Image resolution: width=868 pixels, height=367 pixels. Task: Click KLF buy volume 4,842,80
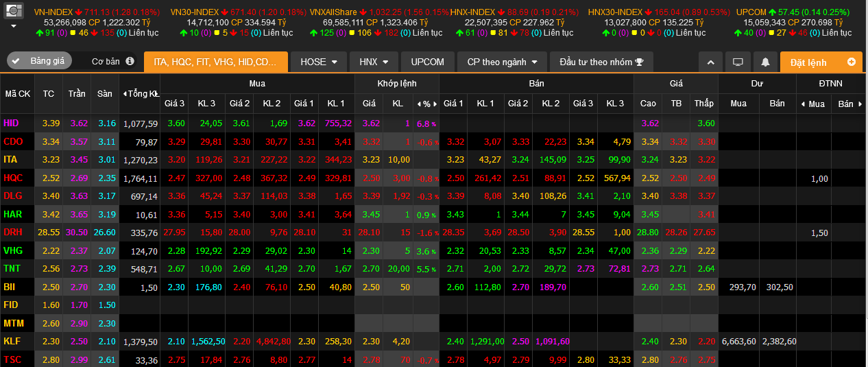[x=273, y=342]
